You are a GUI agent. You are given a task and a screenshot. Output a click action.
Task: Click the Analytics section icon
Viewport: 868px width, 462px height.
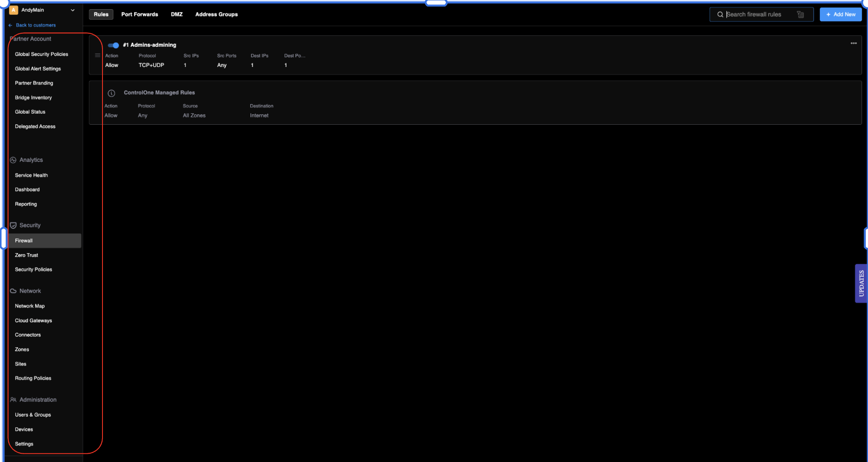(13, 160)
